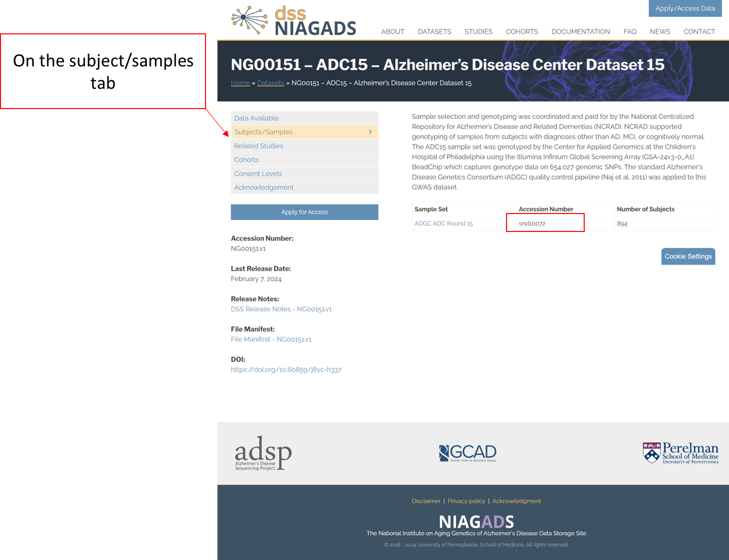This screenshot has height=560, width=729.
Task: Click the NIAGADS footer logo
Action: [476, 522]
